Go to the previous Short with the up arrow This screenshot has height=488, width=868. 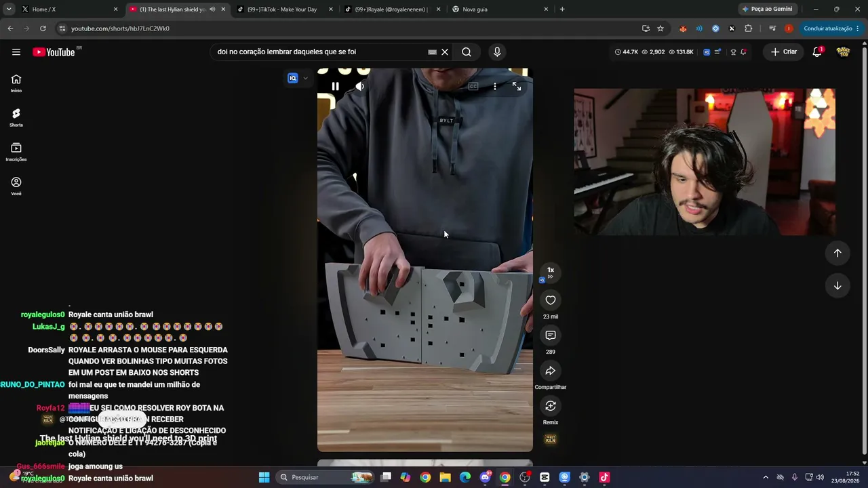837,253
